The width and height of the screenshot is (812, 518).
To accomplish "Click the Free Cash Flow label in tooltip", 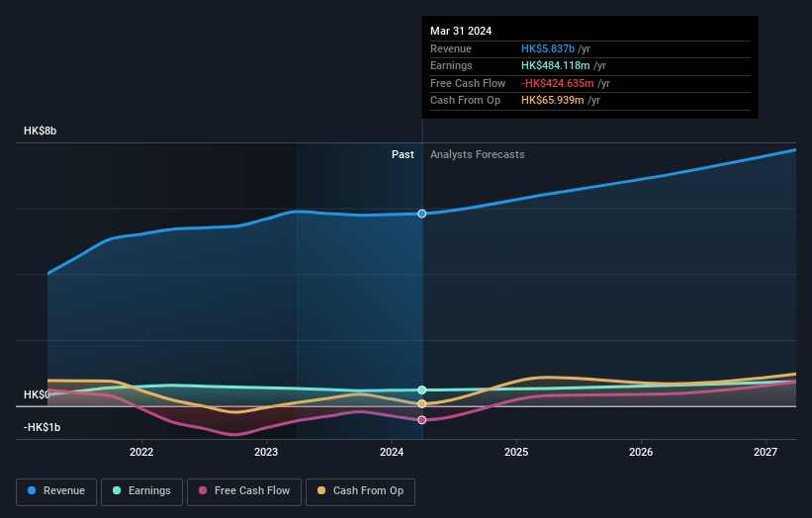I will pos(468,83).
